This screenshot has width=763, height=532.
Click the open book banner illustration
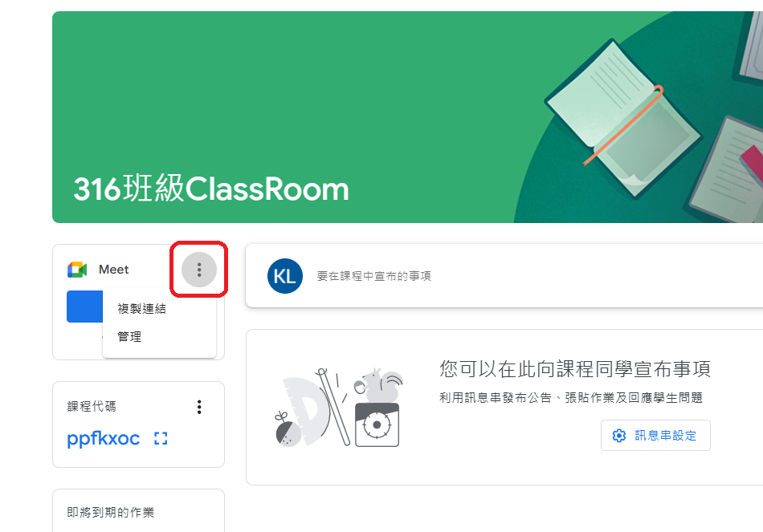623,119
